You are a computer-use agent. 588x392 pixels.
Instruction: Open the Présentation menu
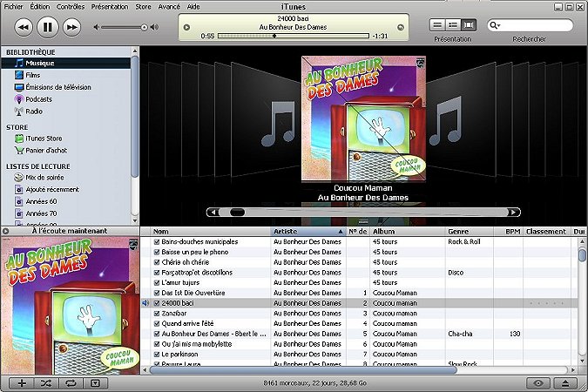110,7
